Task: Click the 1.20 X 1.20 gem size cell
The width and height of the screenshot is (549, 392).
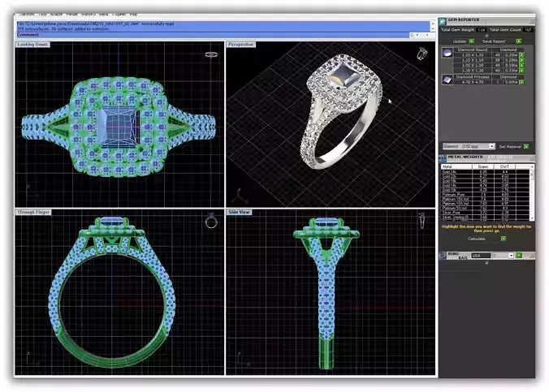Action: 473,55
